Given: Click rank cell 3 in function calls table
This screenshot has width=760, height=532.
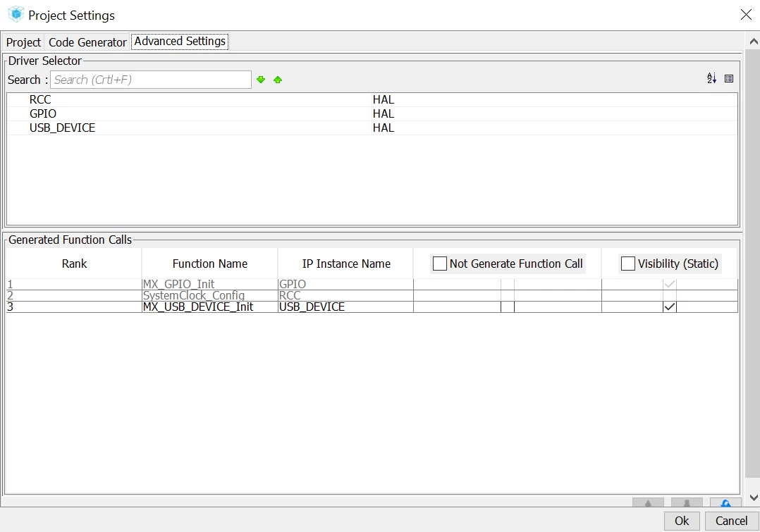Looking at the screenshot, I should [74, 307].
